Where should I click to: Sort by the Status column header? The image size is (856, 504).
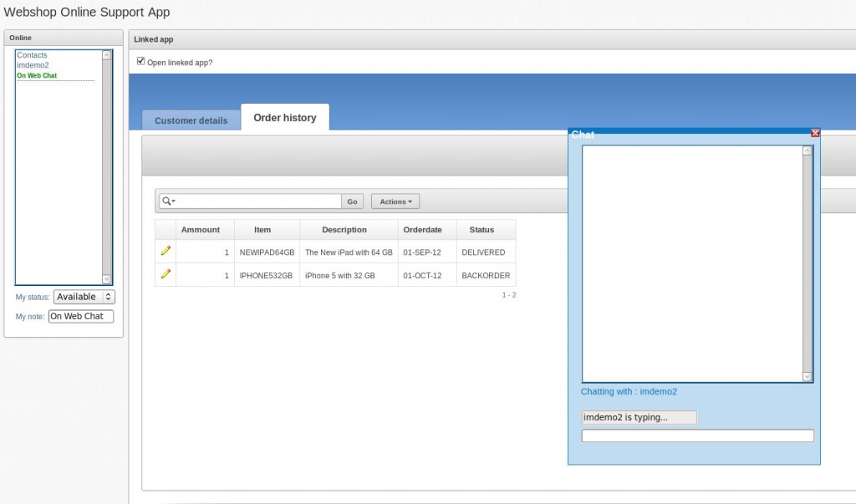pos(481,230)
